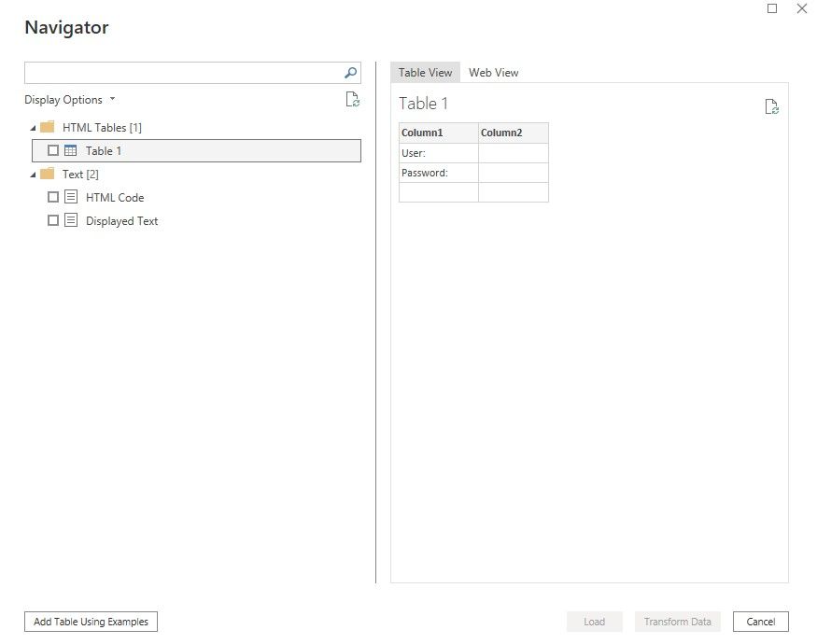Check the HTML Code checkbox
817x644 pixels.
click(x=53, y=197)
